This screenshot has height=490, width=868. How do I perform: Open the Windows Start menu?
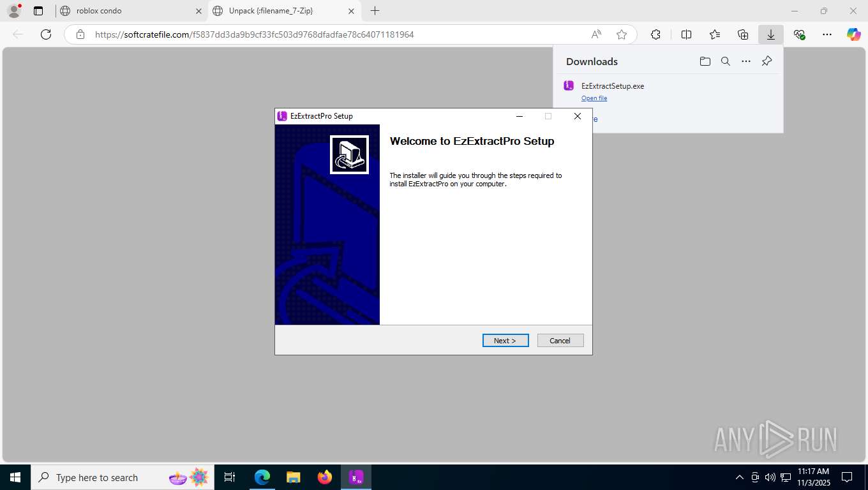point(15,477)
